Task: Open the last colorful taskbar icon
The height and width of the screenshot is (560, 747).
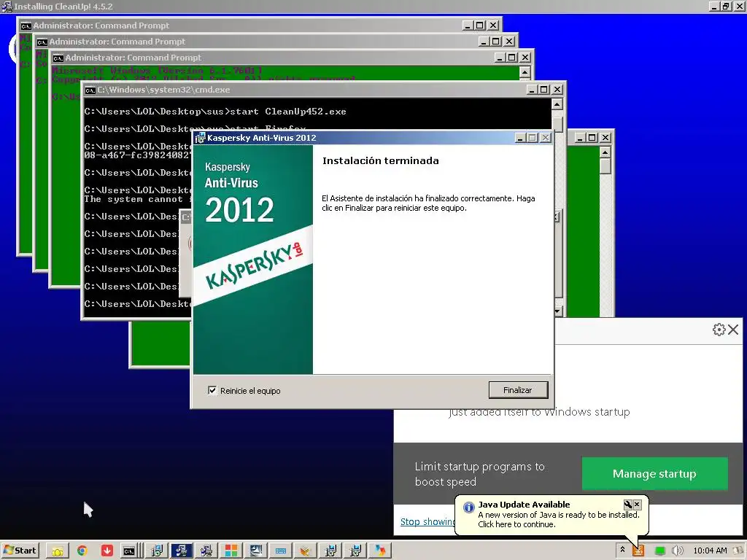Action: point(379,551)
